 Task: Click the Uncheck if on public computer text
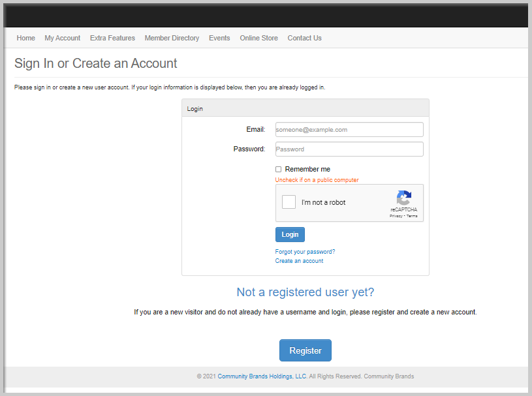(317, 179)
